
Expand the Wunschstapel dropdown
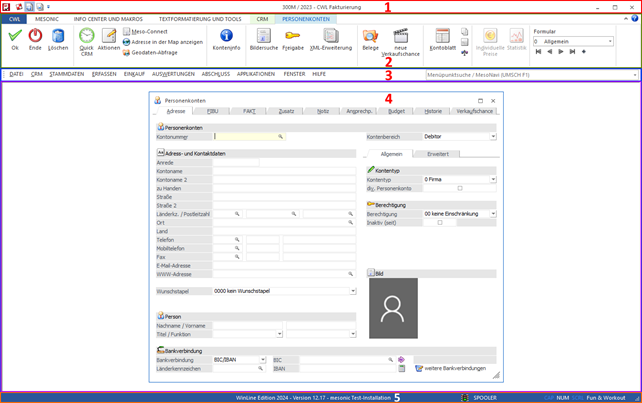tap(352, 291)
